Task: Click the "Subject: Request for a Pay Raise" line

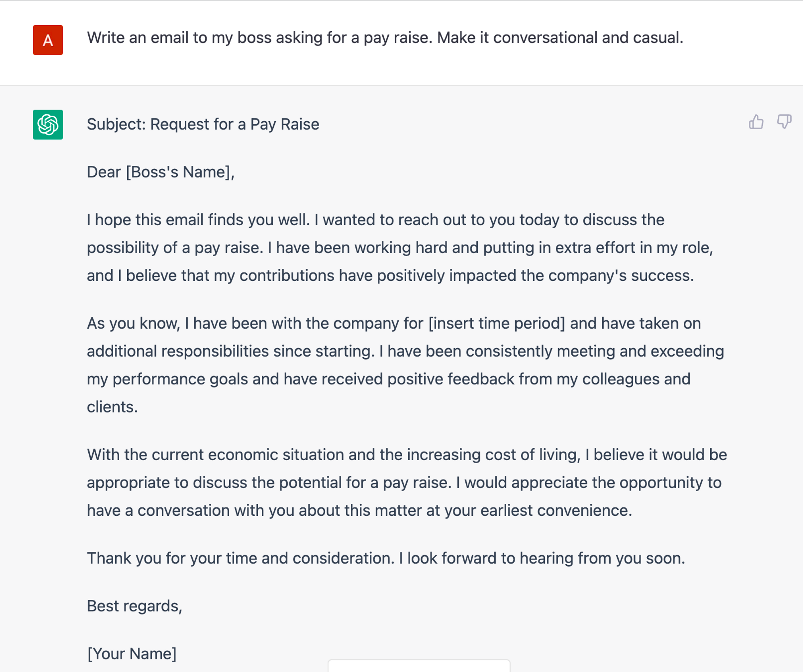Action: 203,125
